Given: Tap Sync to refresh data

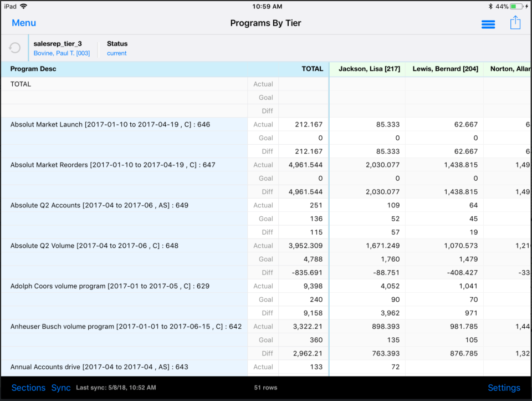Looking at the screenshot, I should click(x=61, y=388).
